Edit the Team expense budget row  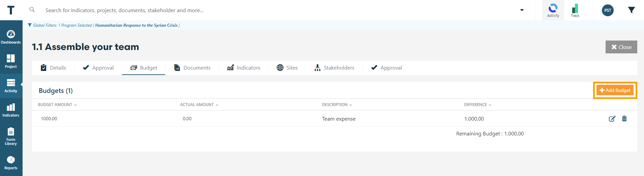[x=612, y=119]
